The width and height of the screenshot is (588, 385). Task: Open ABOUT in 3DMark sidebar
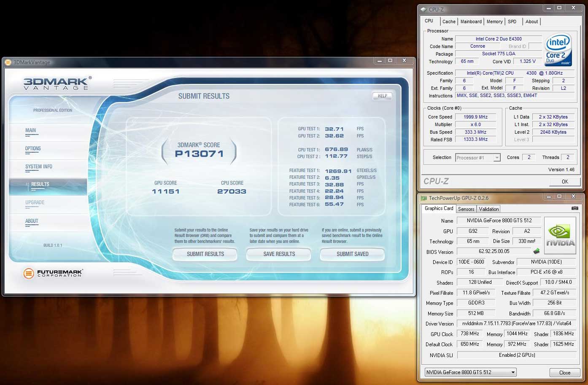(32, 221)
